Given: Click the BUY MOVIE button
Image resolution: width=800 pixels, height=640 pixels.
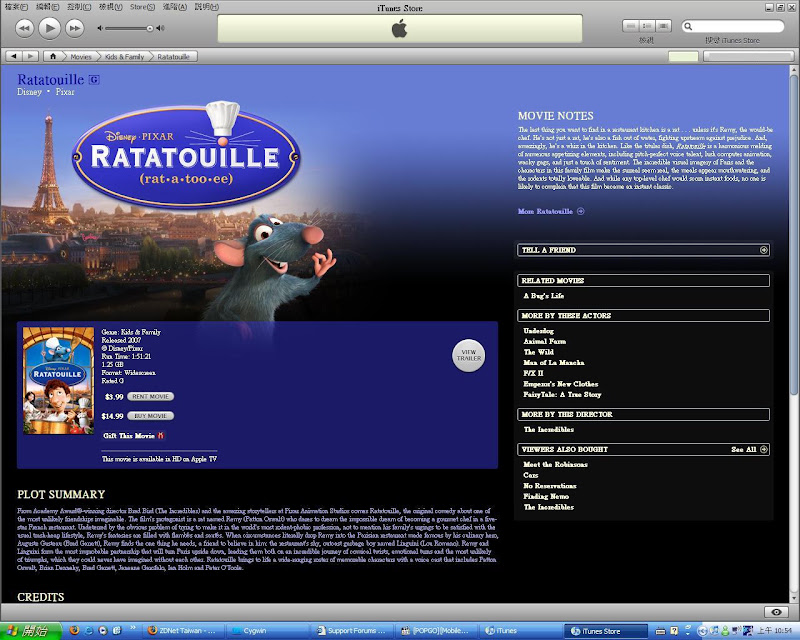Looking at the screenshot, I should 151,416.
